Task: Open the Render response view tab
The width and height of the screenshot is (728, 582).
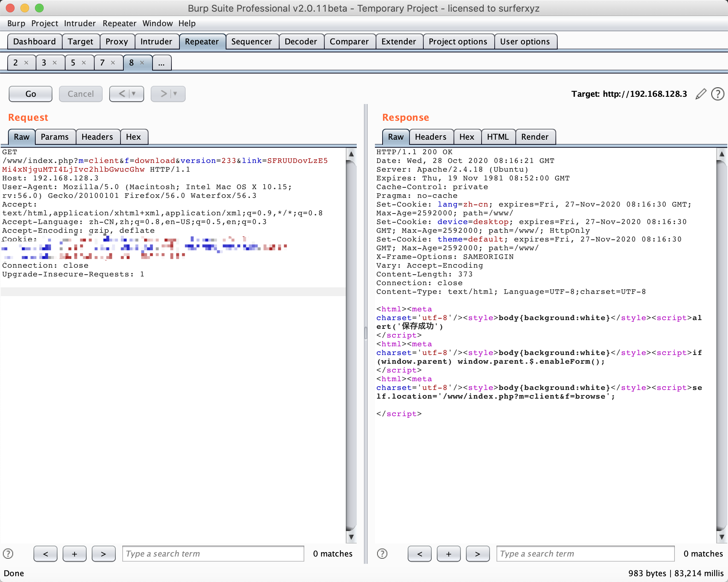Action: pos(534,137)
